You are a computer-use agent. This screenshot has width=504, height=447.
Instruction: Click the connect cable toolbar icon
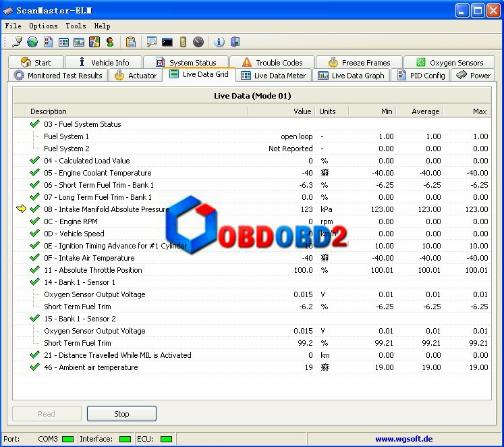coord(18,42)
